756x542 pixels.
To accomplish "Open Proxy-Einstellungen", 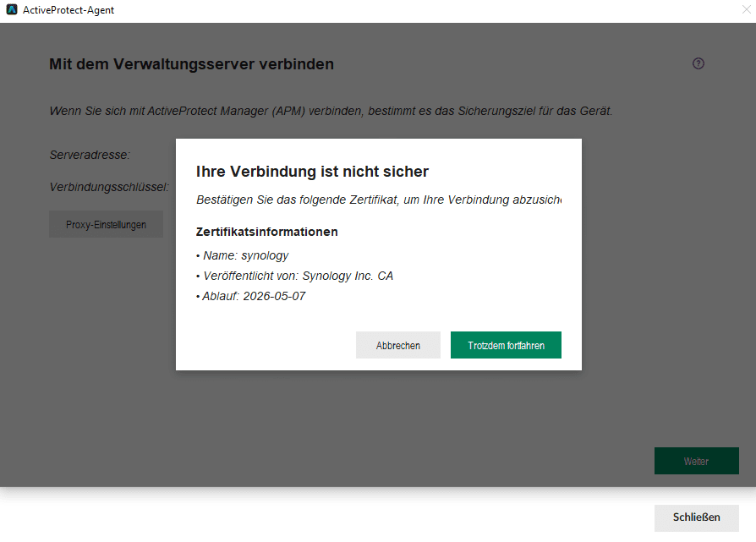I will [x=106, y=224].
